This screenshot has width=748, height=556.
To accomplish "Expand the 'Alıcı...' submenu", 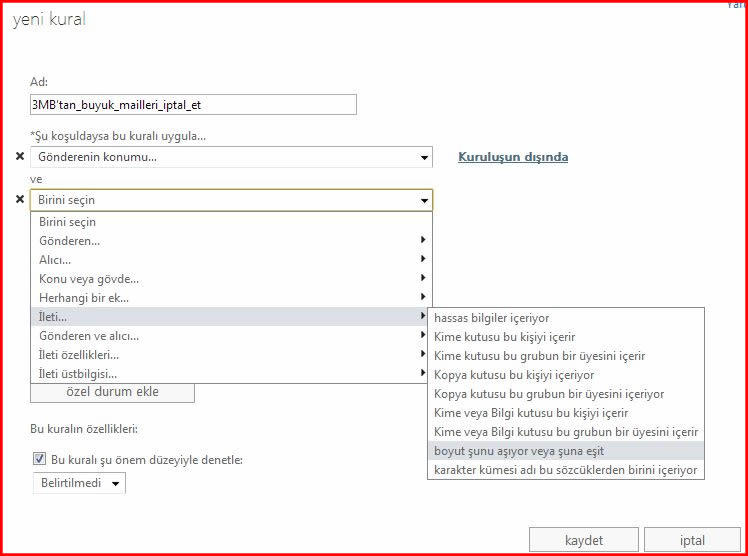I will pos(232,260).
